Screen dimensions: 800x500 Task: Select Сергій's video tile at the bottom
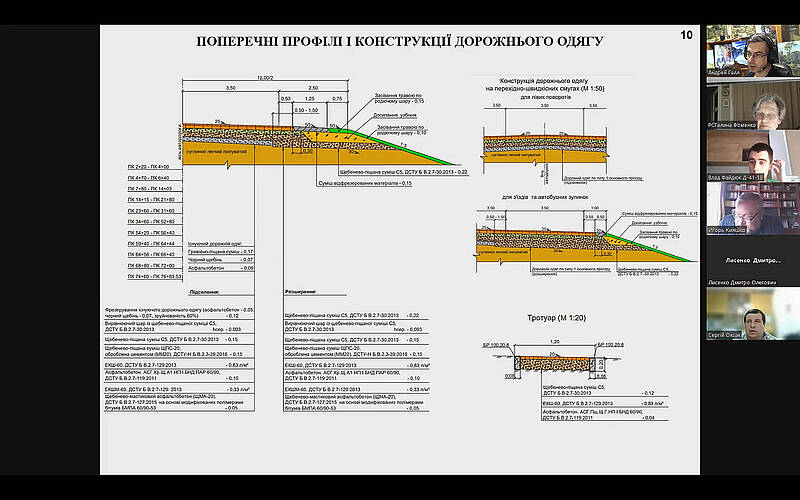(753, 313)
